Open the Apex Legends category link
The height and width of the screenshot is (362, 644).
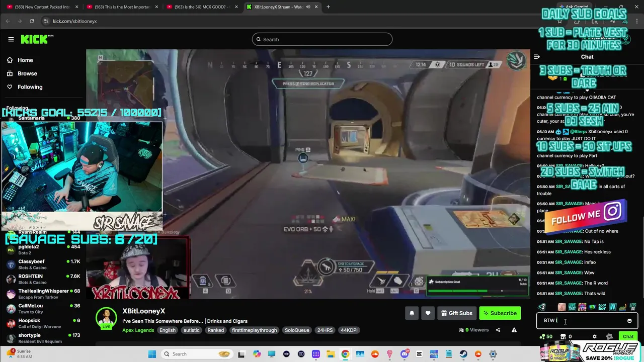click(x=138, y=330)
